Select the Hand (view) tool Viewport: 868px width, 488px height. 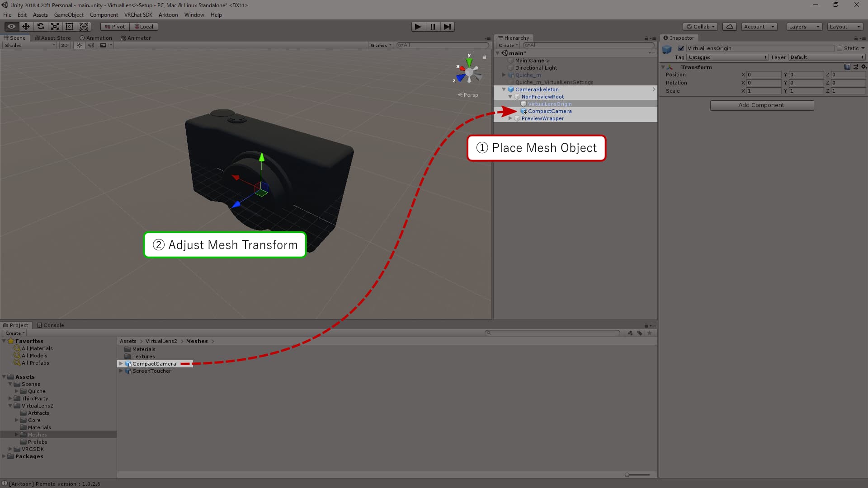[11, 27]
